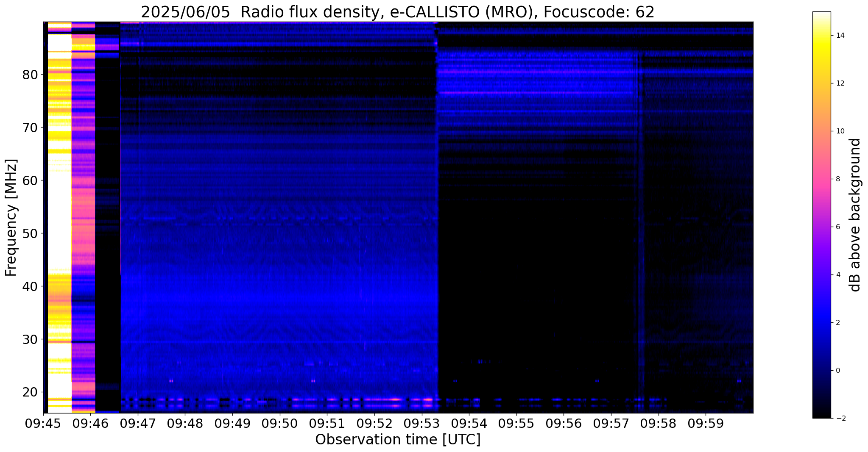Click the colorbar tick value 6
Viewport: 868px width, 452px height.
(838, 227)
